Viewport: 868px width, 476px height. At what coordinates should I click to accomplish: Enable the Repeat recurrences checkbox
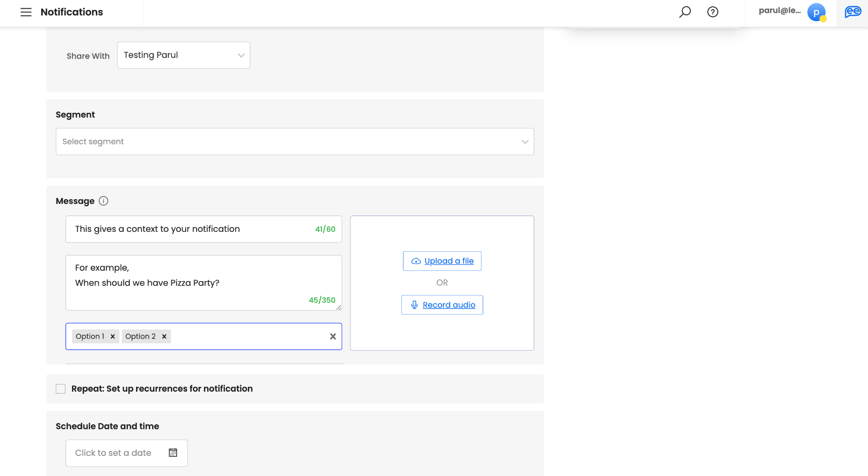coord(61,389)
